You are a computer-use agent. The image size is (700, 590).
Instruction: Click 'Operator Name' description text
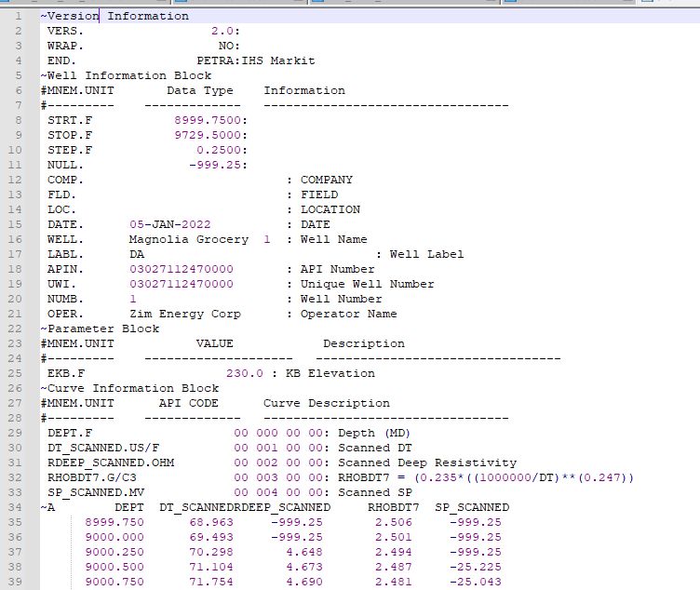349,314
